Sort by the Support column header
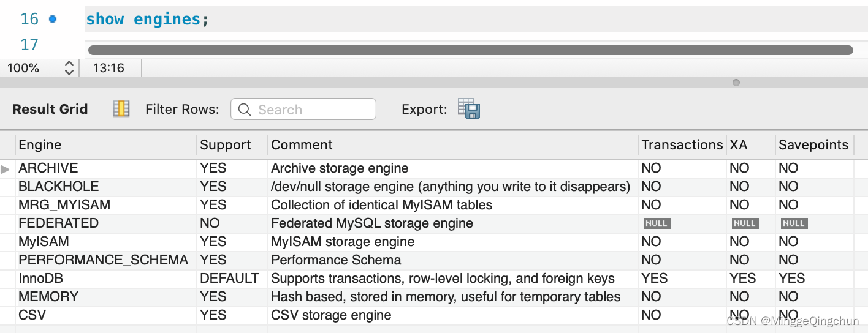Screen dimensions: 868x333 click(x=226, y=145)
